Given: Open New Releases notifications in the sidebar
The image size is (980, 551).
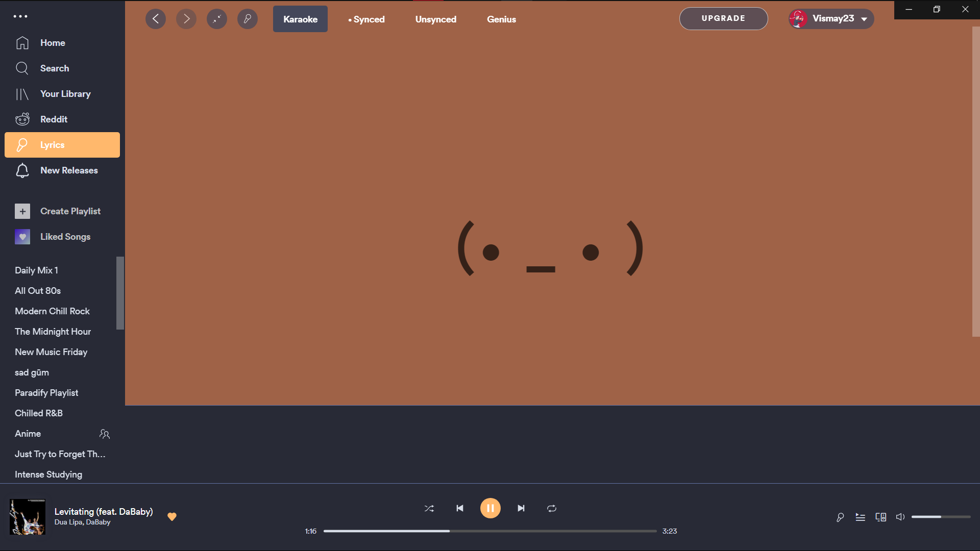Looking at the screenshot, I should (69, 170).
